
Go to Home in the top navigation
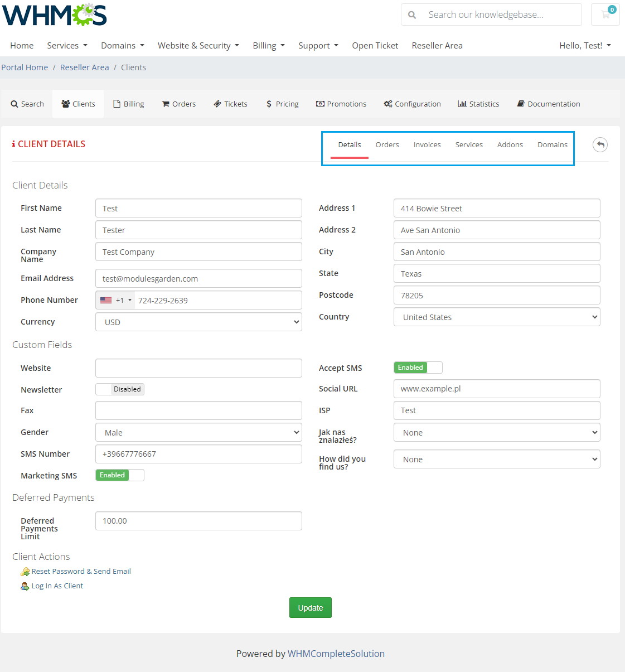22,46
